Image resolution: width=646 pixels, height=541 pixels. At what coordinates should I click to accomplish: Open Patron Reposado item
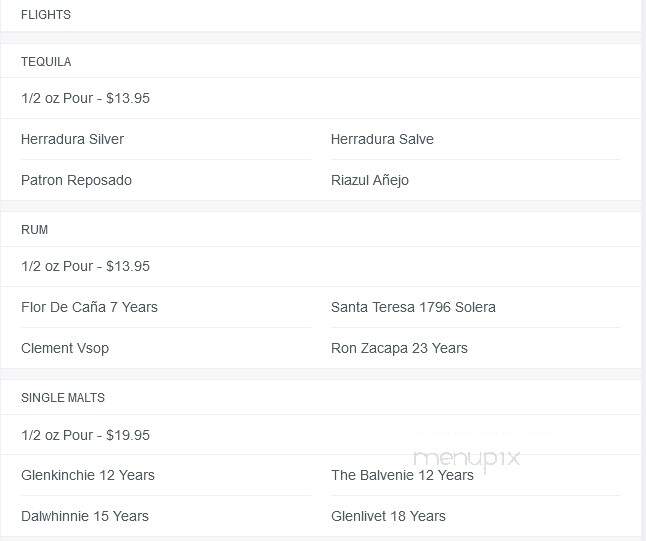(x=76, y=180)
